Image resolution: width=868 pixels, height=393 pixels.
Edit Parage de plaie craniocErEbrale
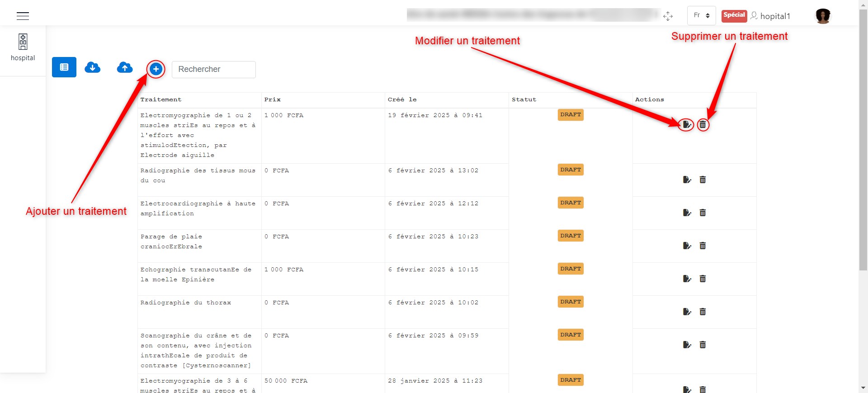687,246
